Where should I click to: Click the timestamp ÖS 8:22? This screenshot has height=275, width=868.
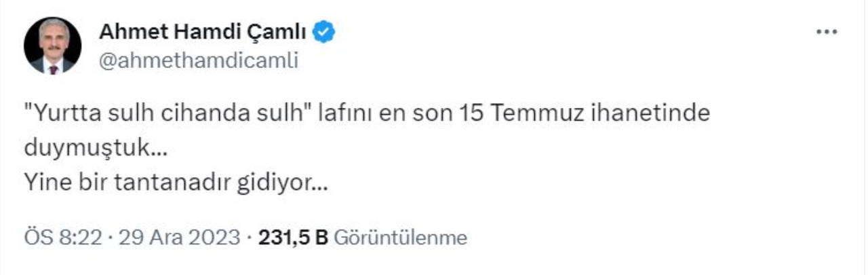click(x=62, y=238)
